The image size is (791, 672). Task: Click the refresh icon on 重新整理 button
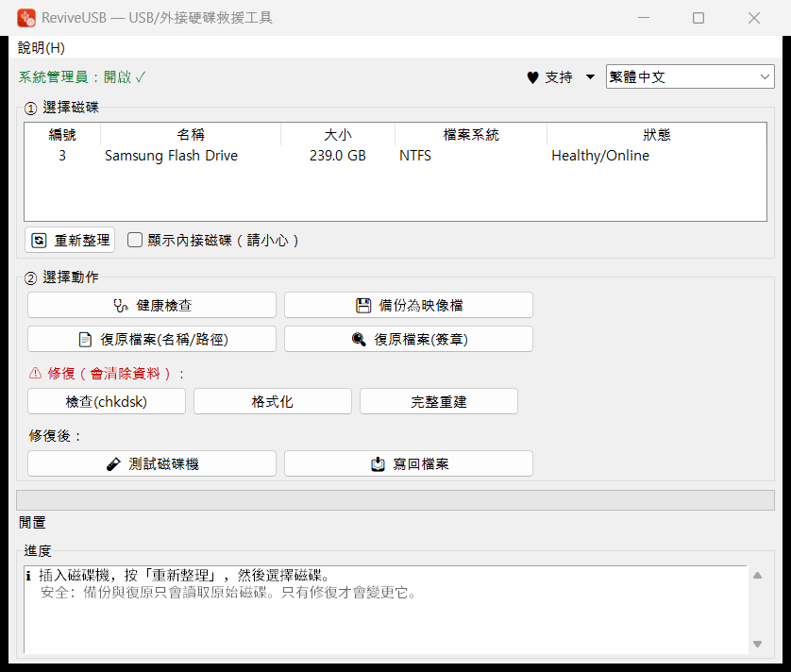coord(40,240)
